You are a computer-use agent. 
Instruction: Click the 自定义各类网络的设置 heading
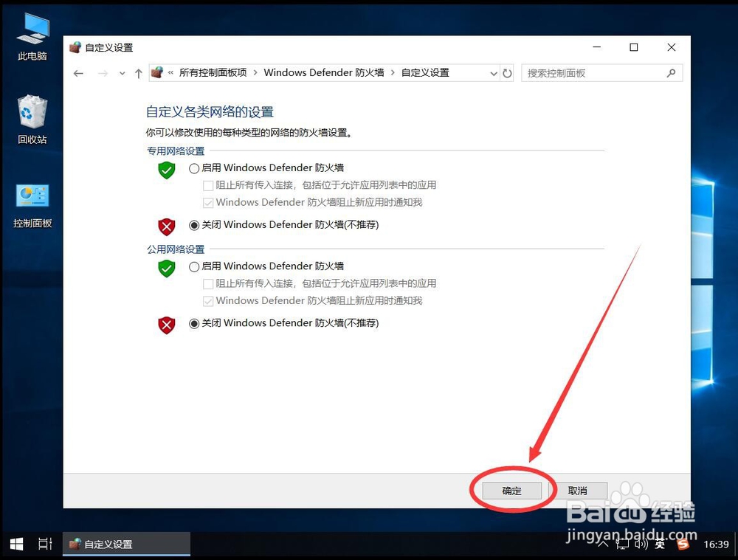click(x=210, y=112)
